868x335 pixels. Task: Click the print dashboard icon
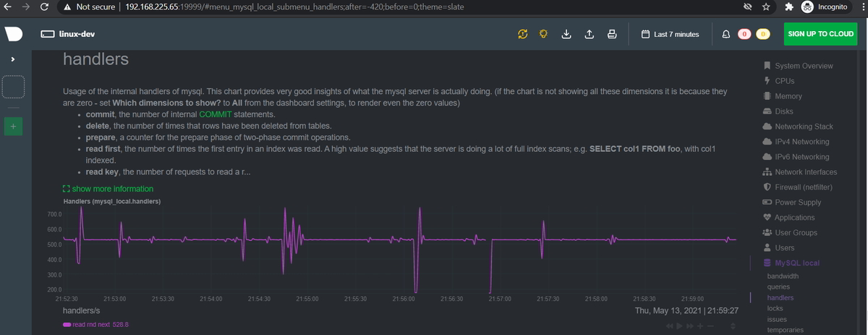[x=611, y=34]
